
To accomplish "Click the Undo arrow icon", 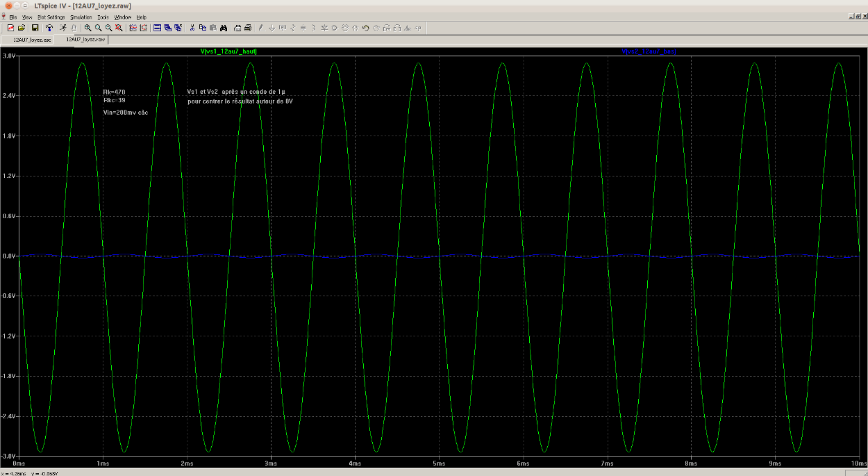I will pos(366,28).
